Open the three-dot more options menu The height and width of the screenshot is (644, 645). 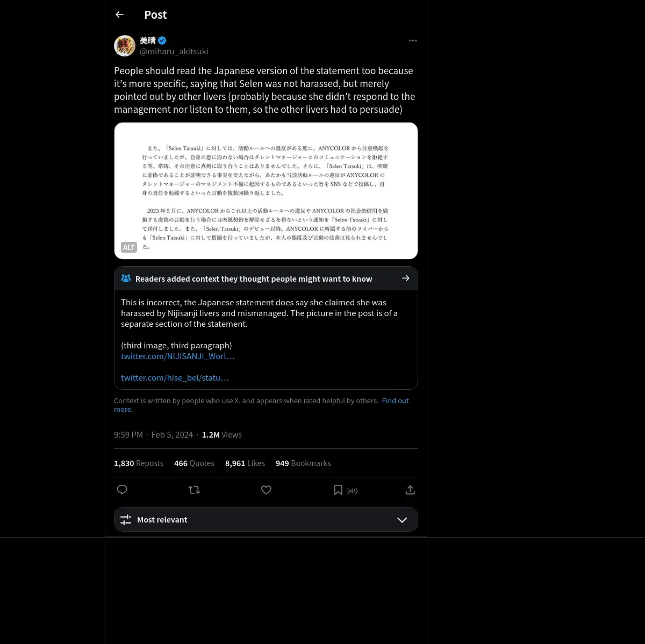(413, 41)
